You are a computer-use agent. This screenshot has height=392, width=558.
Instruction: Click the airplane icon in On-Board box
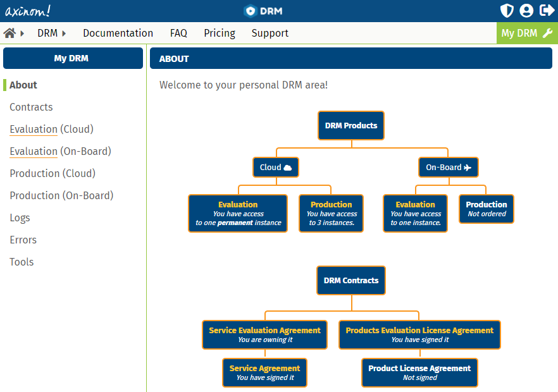[468, 168]
